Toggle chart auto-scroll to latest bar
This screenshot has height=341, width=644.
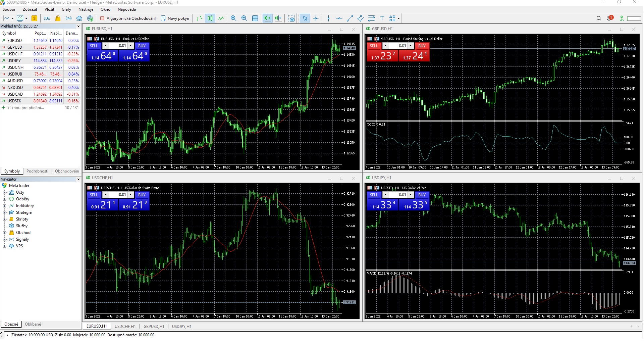pyautogui.click(x=267, y=18)
